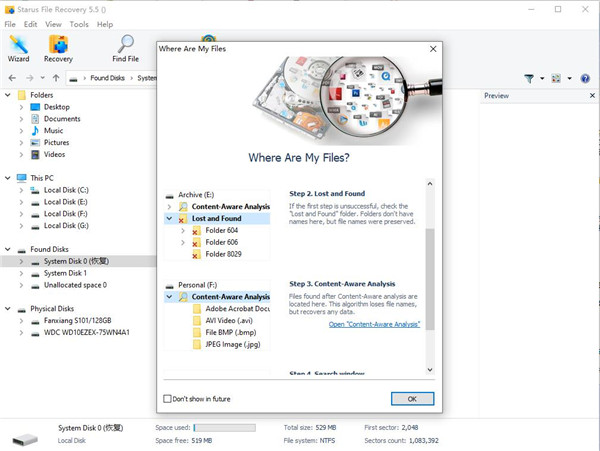The width and height of the screenshot is (600, 451).
Task: Click Folder 606 deleted folder icon
Action: (196, 243)
